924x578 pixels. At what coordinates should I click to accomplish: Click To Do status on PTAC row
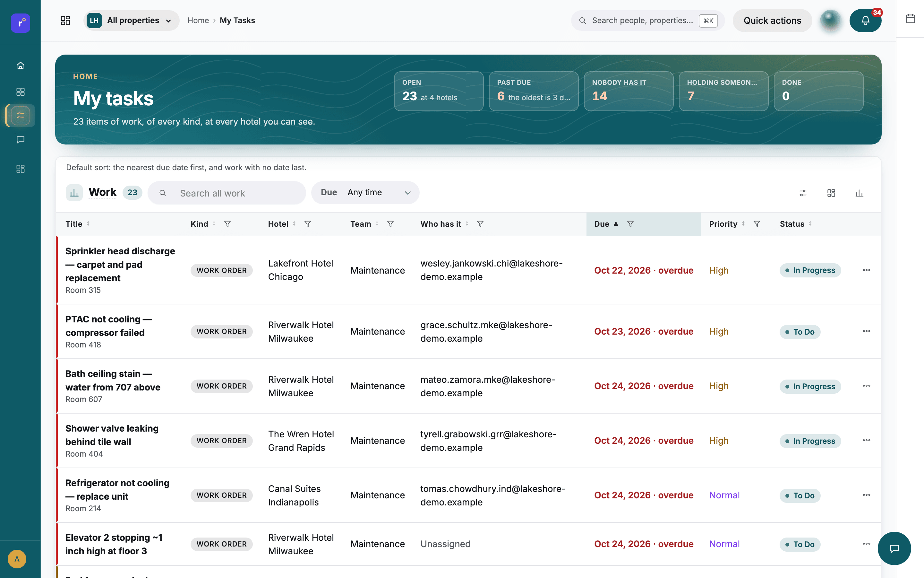pyautogui.click(x=800, y=332)
